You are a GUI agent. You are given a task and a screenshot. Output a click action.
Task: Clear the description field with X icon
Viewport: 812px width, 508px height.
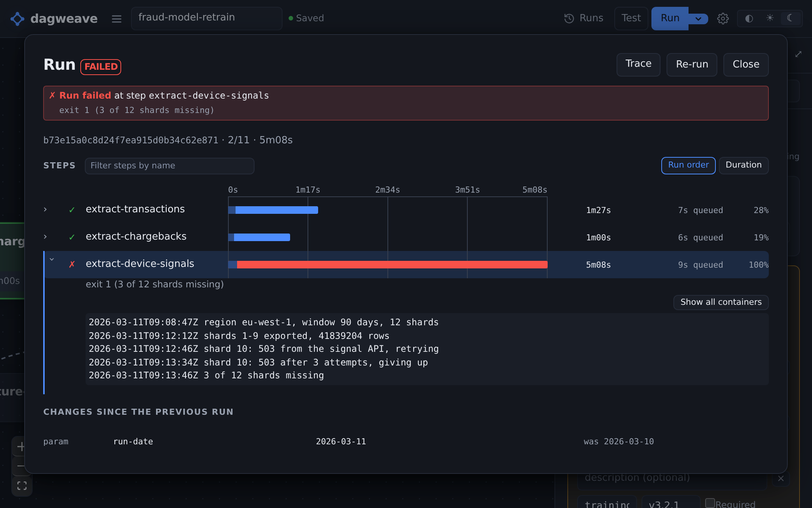(781, 478)
